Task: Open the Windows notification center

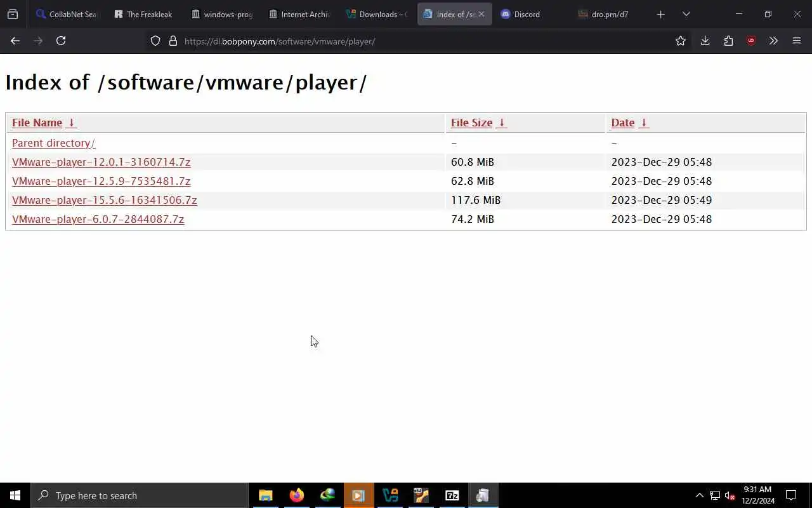Action: point(791,495)
